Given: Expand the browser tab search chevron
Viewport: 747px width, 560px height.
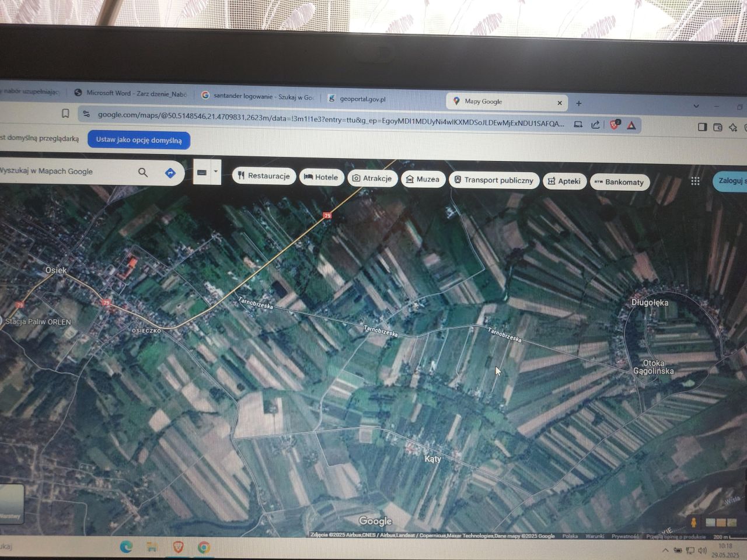Looking at the screenshot, I should pyautogui.click(x=696, y=106).
